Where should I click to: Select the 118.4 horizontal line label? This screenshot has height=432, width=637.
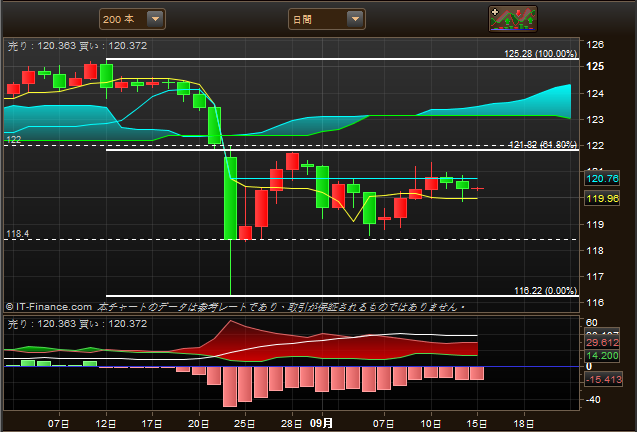(17, 234)
